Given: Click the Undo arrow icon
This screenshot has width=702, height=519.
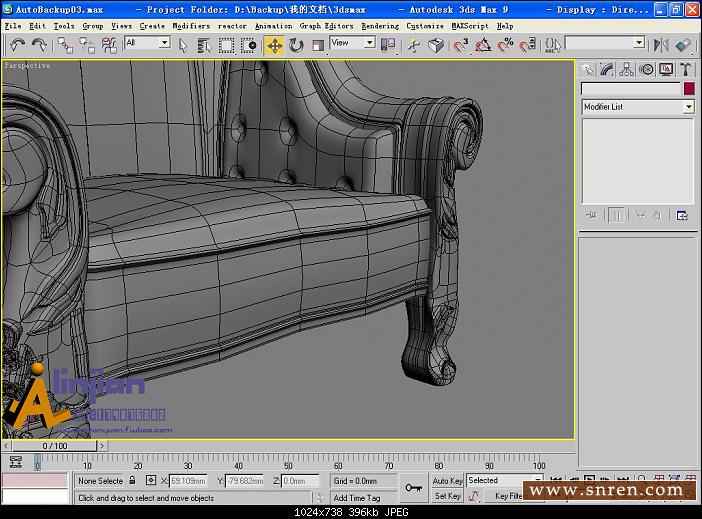Looking at the screenshot, I should point(17,45).
